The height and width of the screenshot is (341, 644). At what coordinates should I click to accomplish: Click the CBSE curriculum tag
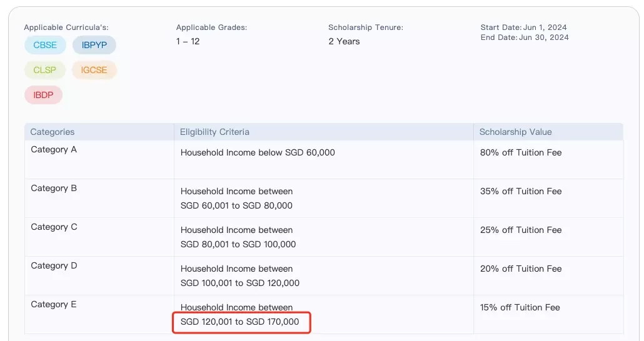(45, 45)
